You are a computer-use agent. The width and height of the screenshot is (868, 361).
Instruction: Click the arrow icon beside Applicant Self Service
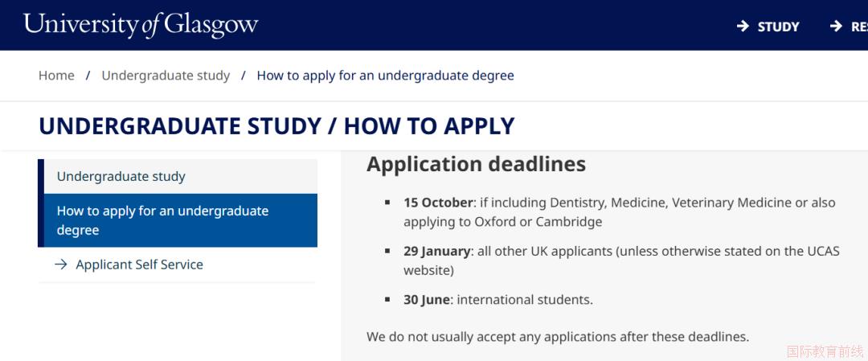(x=60, y=265)
